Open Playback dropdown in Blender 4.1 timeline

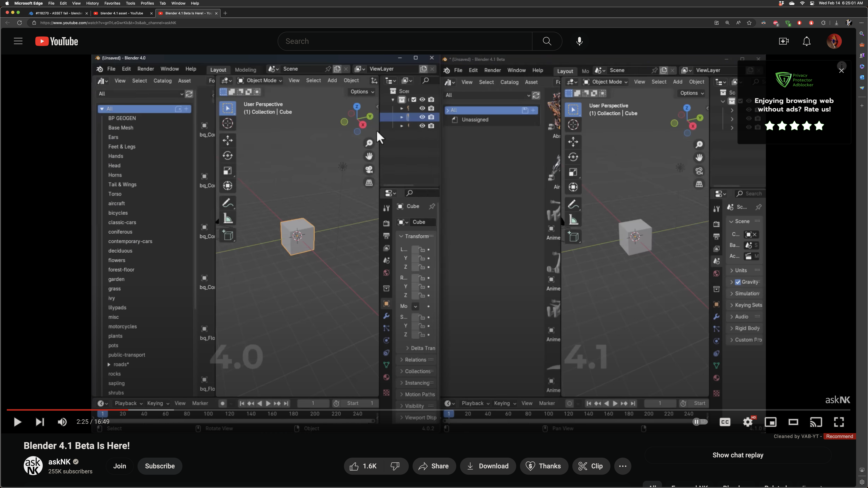click(476, 403)
